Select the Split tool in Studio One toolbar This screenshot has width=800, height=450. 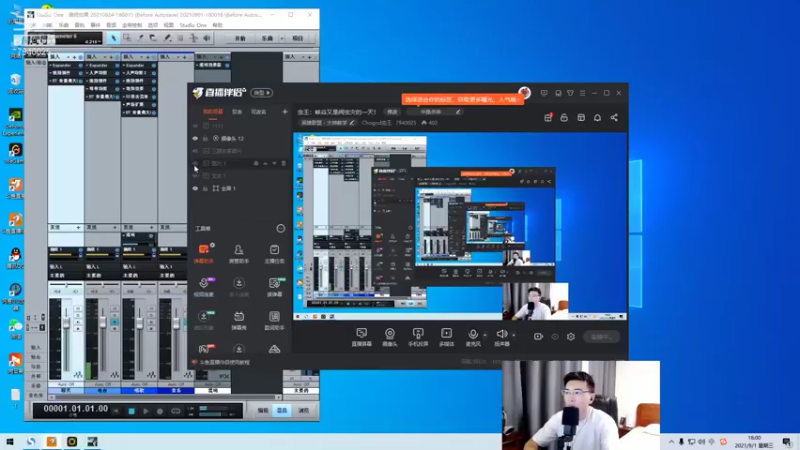[140, 38]
